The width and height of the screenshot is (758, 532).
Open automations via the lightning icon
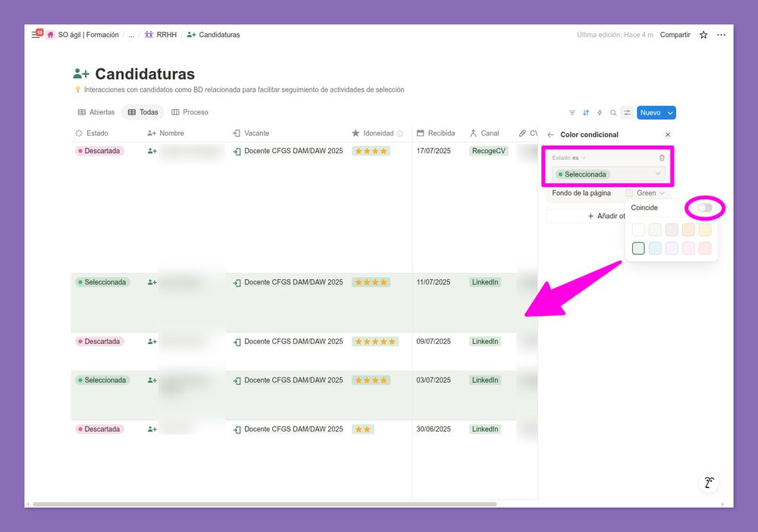click(x=600, y=113)
